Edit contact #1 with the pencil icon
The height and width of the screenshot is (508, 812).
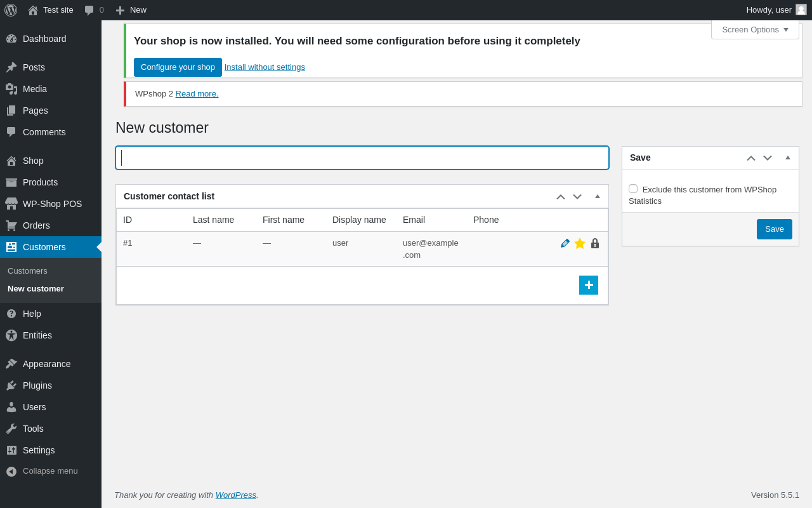coord(565,243)
